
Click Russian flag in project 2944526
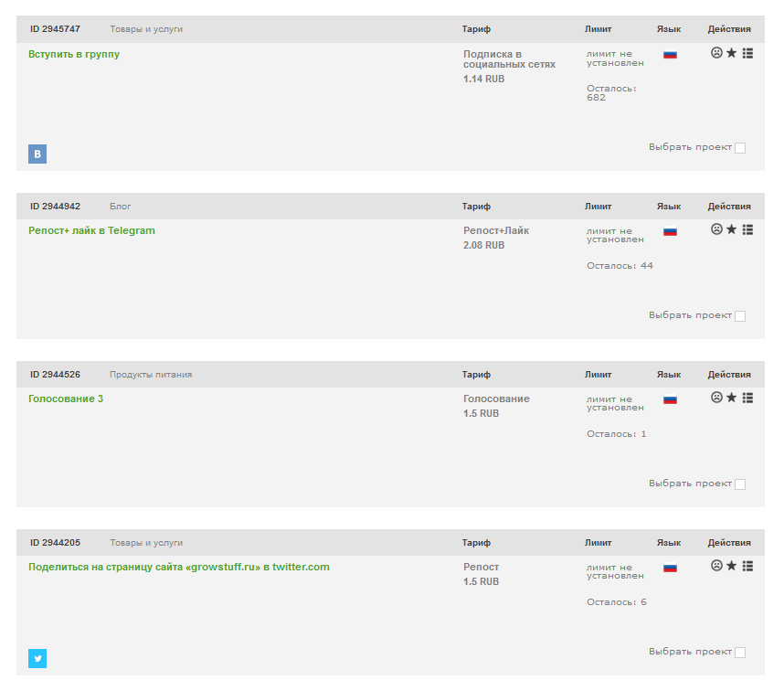click(670, 399)
